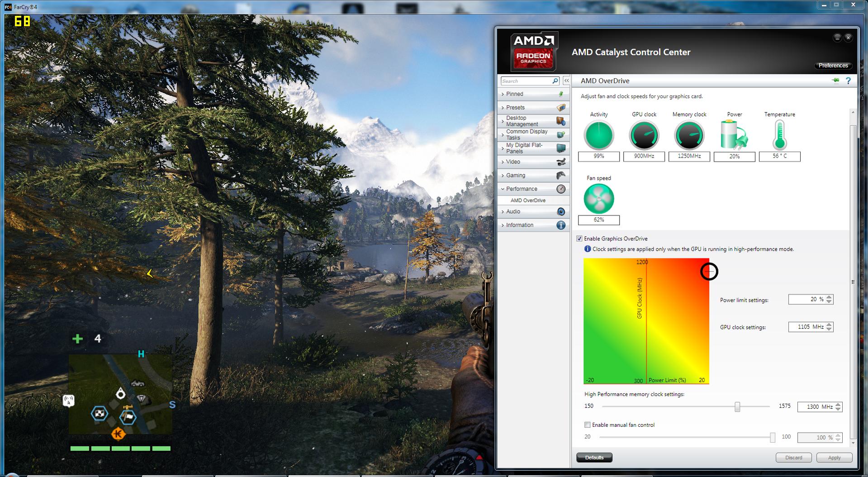Click the AMD Radeon Graphics logo
The height and width of the screenshot is (477, 868).
tap(534, 52)
